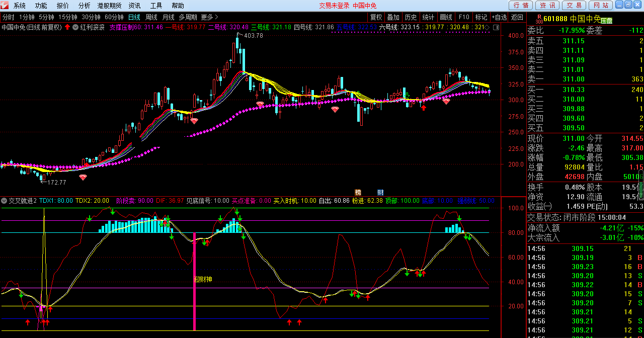Open the 多周期 multi-period view

188,17
